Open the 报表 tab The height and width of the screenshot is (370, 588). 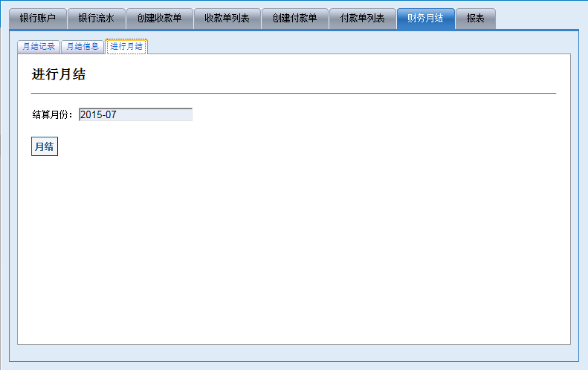pyautogui.click(x=476, y=19)
